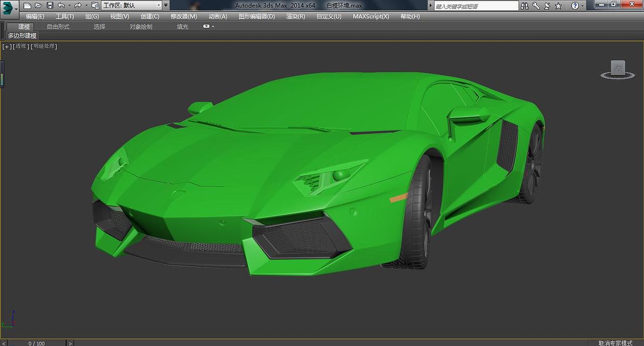Click the keyword search input field
Viewport: 644px width, 346px height.
point(476,6)
